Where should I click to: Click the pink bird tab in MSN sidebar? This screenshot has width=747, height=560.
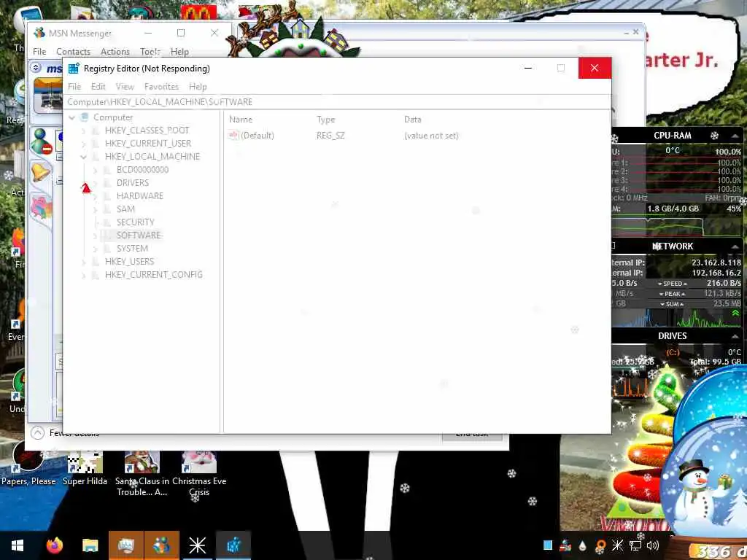[x=41, y=207]
